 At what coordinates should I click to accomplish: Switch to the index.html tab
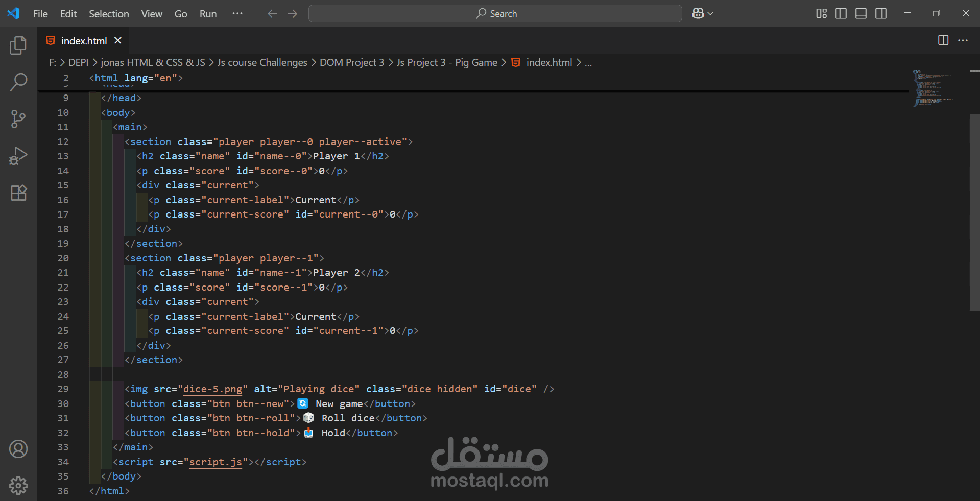(84, 40)
